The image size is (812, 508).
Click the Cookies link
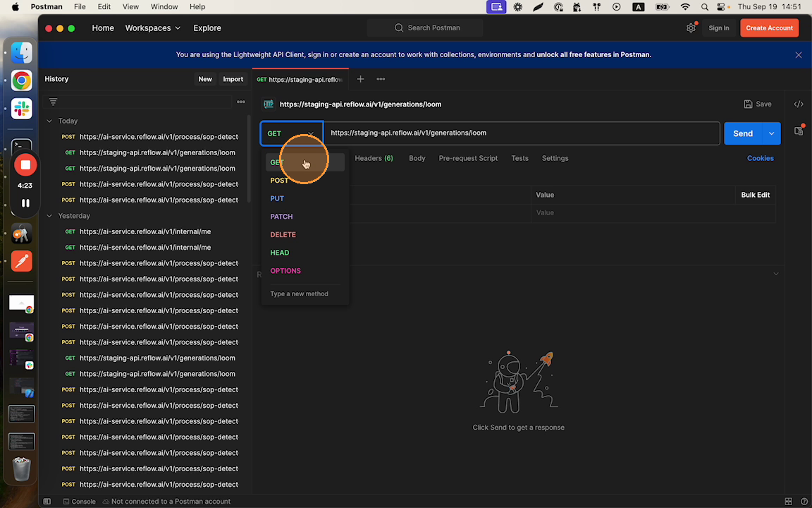pyautogui.click(x=761, y=158)
